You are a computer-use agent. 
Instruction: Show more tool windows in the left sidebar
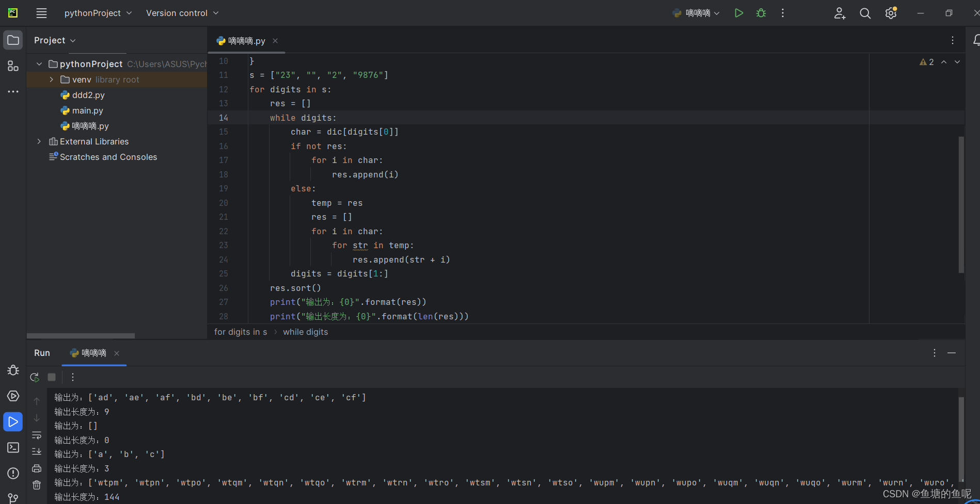[x=13, y=91]
